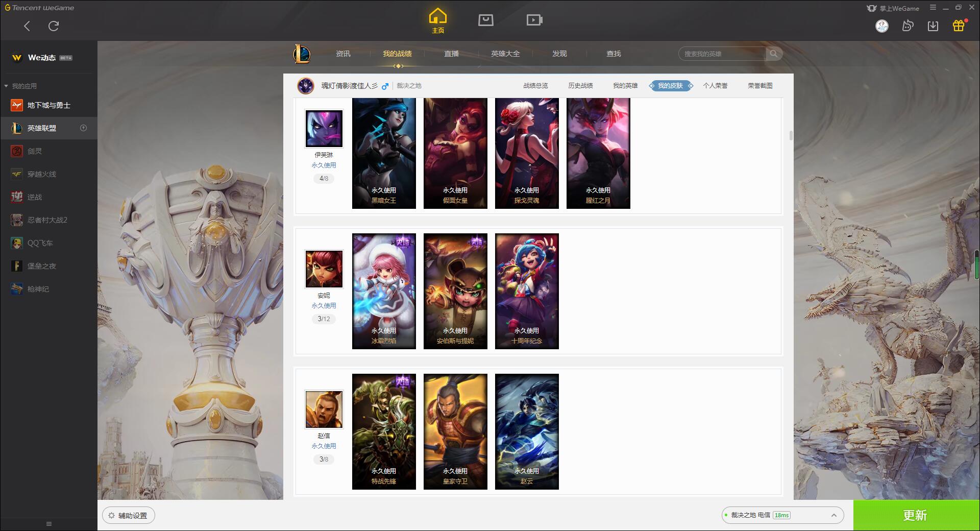Click the summoner profile avatar
The width and height of the screenshot is (980, 531).
[306, 86]
